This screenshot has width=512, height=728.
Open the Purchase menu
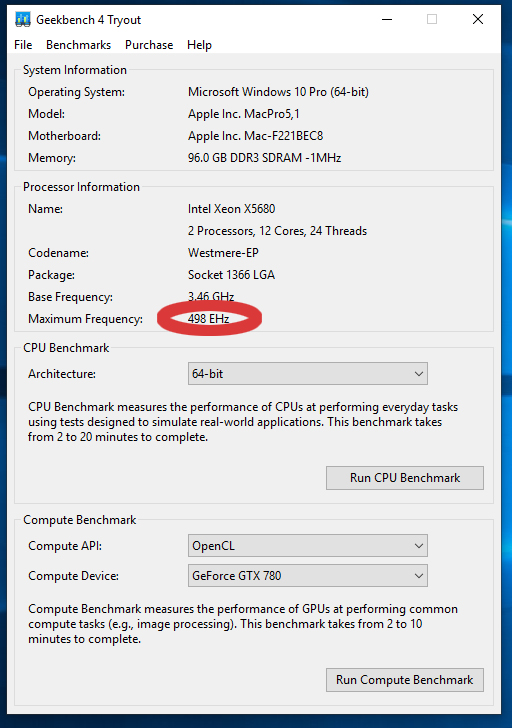coord(149,45)
